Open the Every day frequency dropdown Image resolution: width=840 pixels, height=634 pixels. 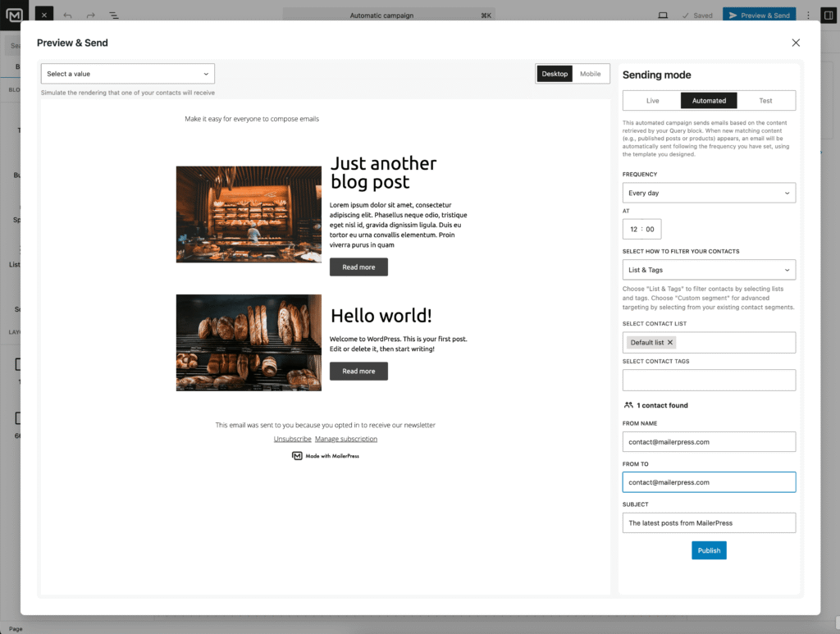[x=709, y=192]
